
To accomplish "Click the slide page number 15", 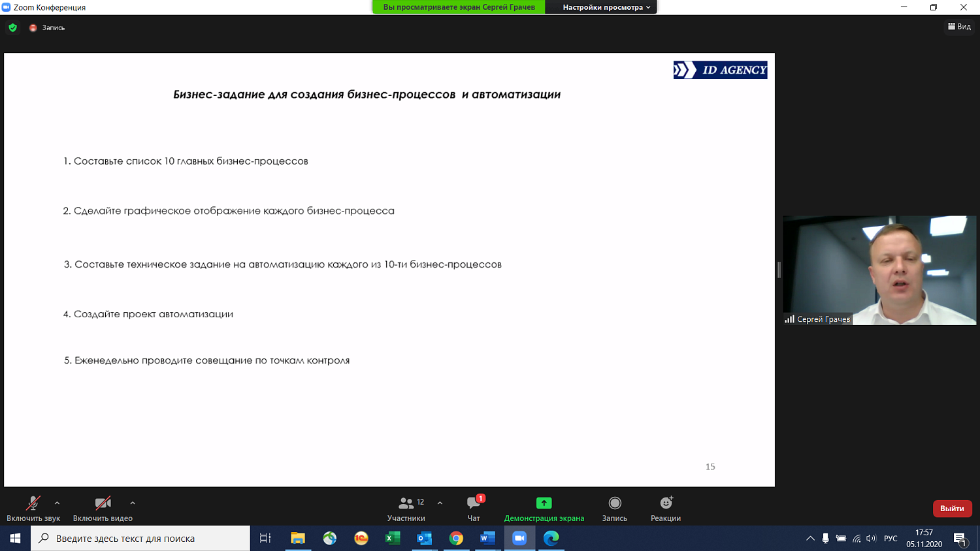I will tap(710, 467).
